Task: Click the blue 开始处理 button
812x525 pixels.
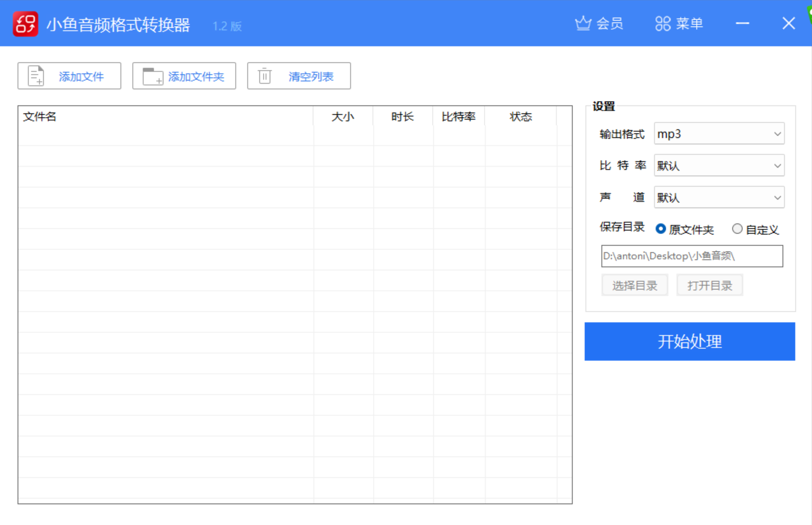Action: (x=689, y=341)
